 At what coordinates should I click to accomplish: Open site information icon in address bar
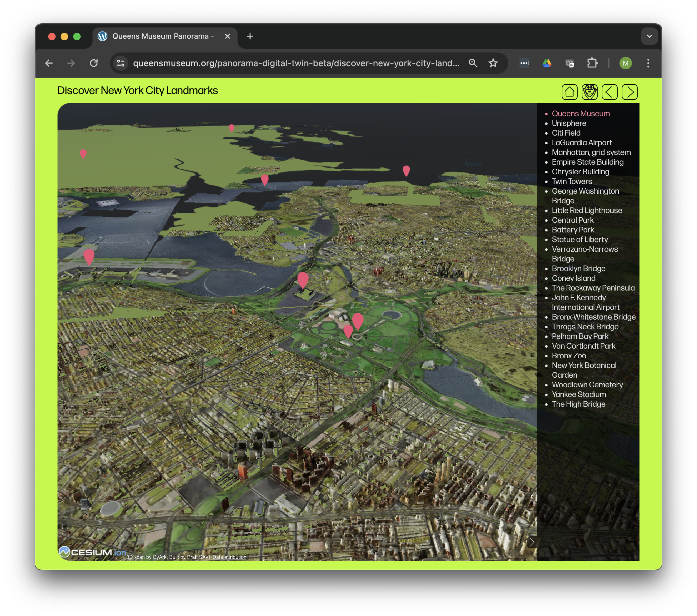click(121, 63)
